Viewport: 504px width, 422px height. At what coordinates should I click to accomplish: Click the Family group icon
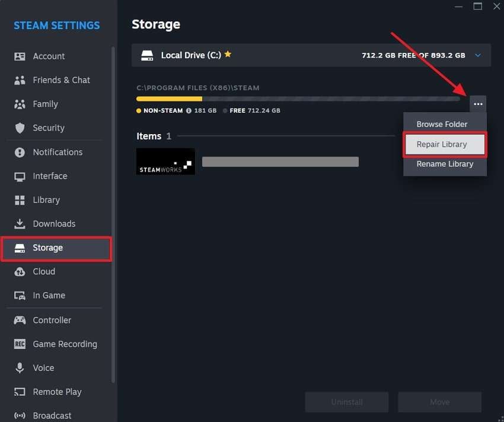[20, 104]
